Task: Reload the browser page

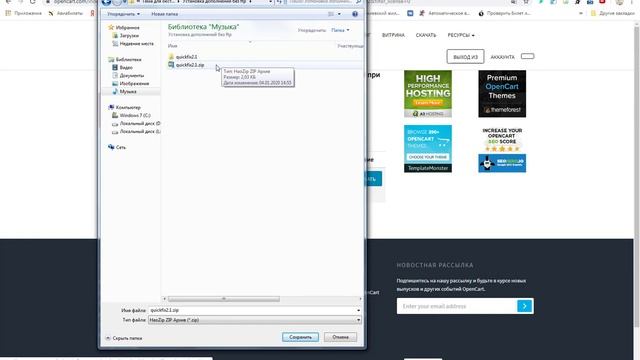Action: pos(33,2)
